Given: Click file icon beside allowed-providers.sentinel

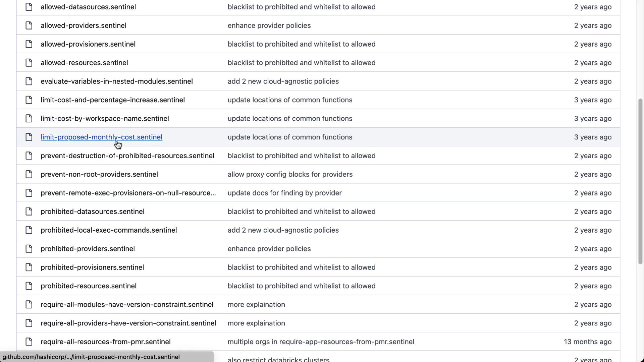Looking at the screenshot, I should pyautogui.click(x=29, y=25).
